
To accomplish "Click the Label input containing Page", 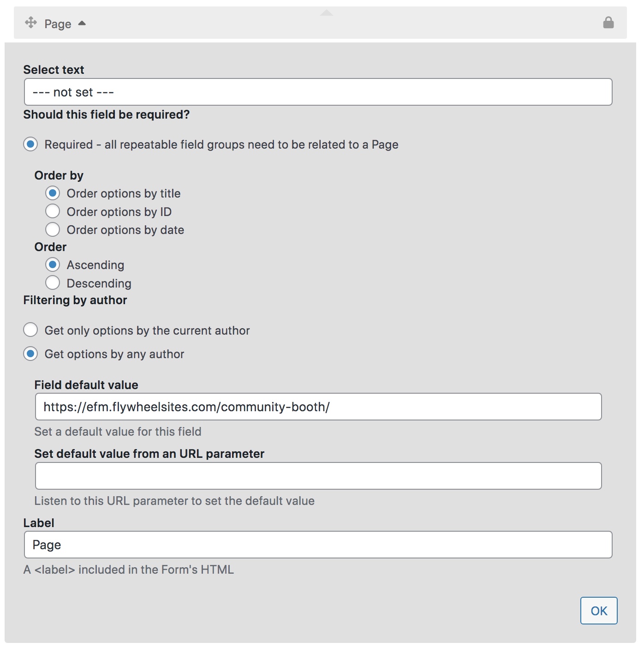I will click(318, 545).
